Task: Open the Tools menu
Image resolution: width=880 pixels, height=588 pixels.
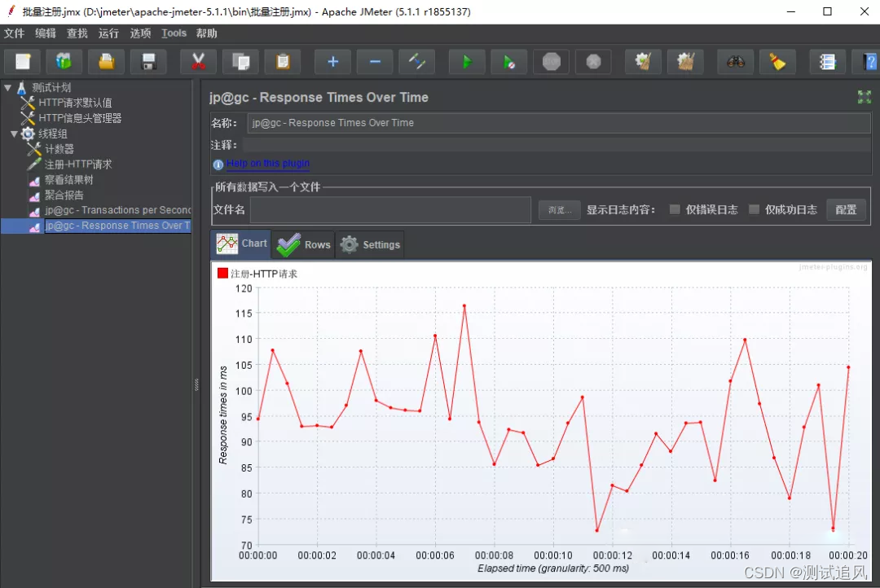Action: click(174, 33)
